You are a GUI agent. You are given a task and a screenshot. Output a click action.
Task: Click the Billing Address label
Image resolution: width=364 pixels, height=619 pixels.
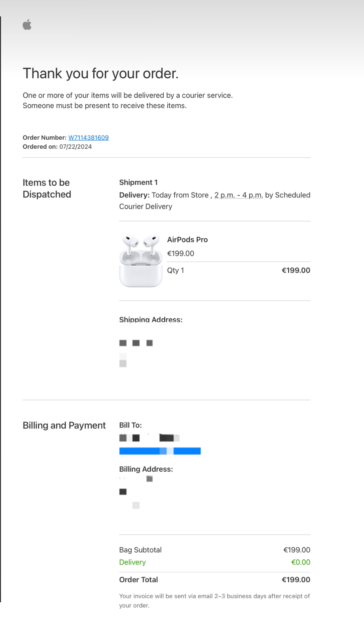tap(146, 469)
